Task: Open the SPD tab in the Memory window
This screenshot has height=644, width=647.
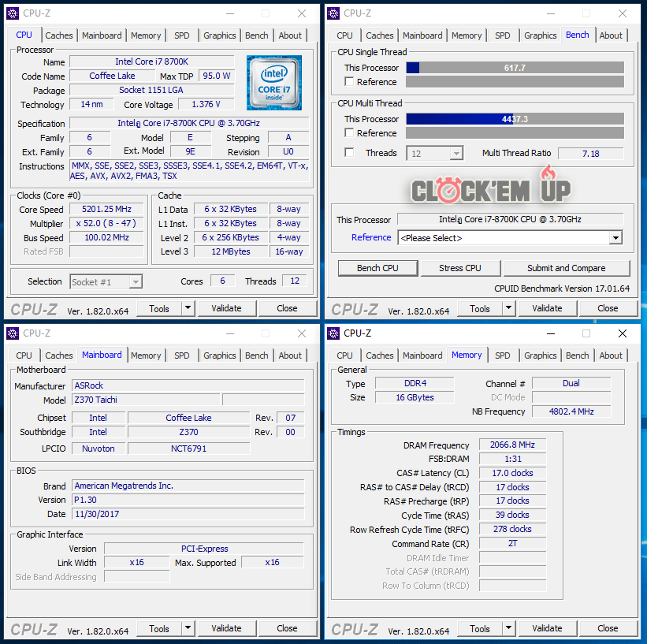Action: click(502, 356)
